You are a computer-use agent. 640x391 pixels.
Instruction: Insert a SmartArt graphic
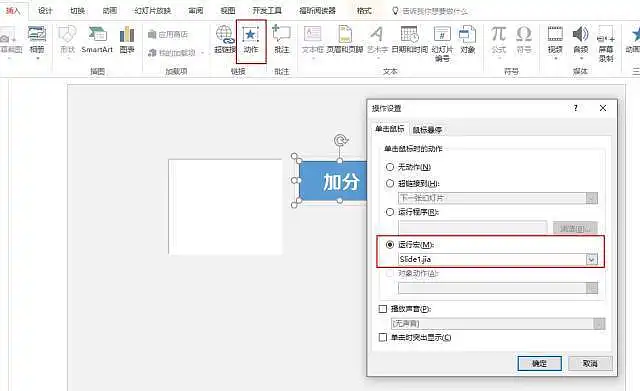pos(97,40)
